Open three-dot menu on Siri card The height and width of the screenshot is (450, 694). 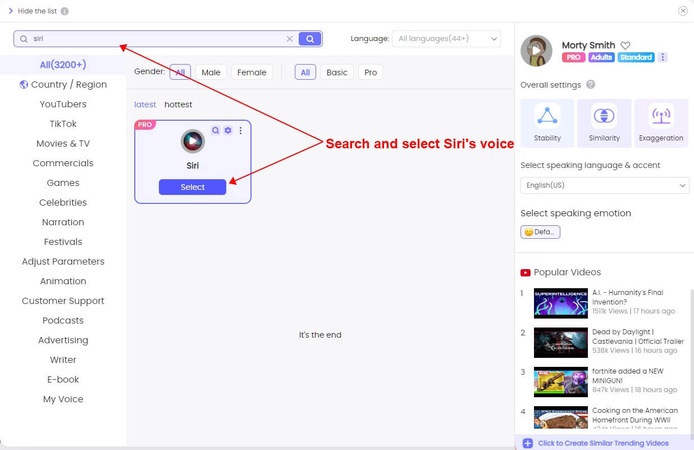pyautogui.click(x=240, y=130)
